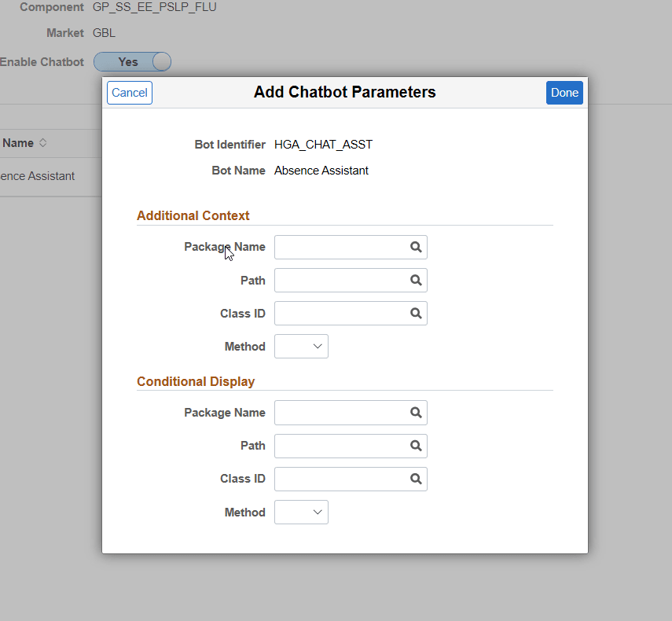This screenshot has height=621, width=672.
Task: Open the Class ID lookup under Conditional Display
Action: tap(416, 479)
